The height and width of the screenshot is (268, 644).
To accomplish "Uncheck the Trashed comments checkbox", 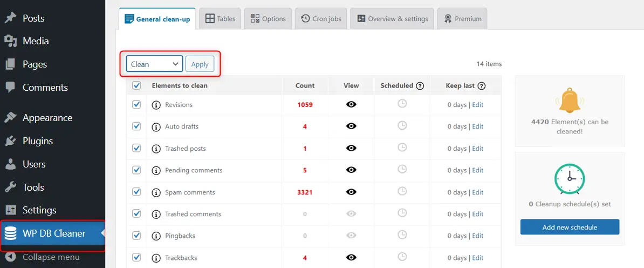I will [x=136, y=213].
